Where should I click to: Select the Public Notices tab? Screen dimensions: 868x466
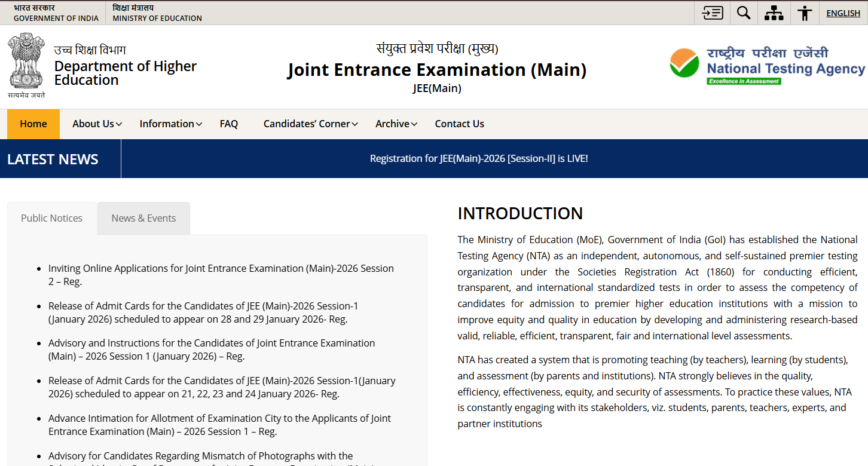(51, 218)
